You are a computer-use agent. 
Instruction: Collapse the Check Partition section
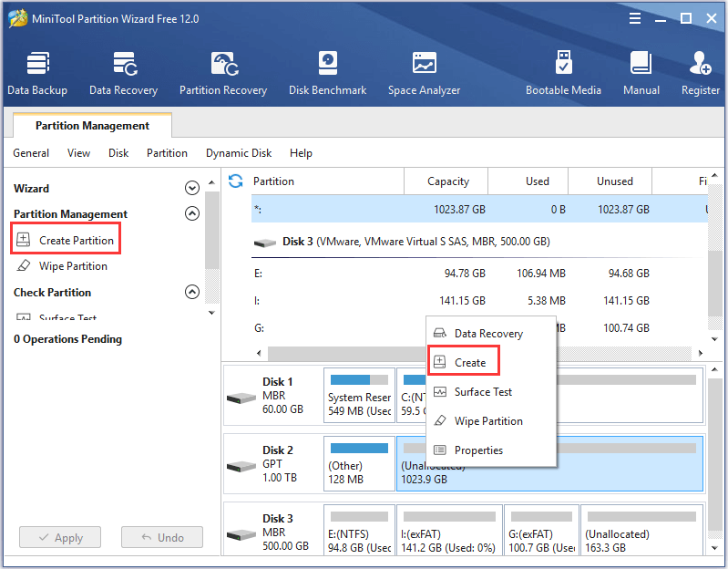(x=192, y=292)
